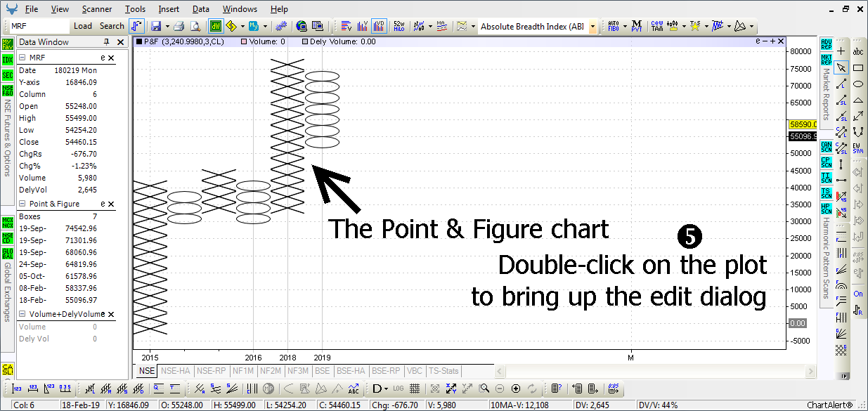Click the symbol input field showing MRF

click(39, 26)
